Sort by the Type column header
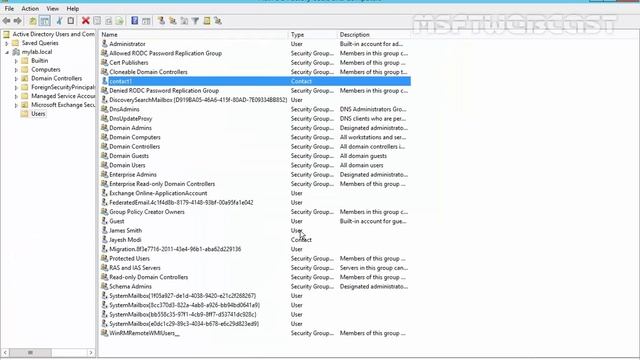 (x=313, y=35)
